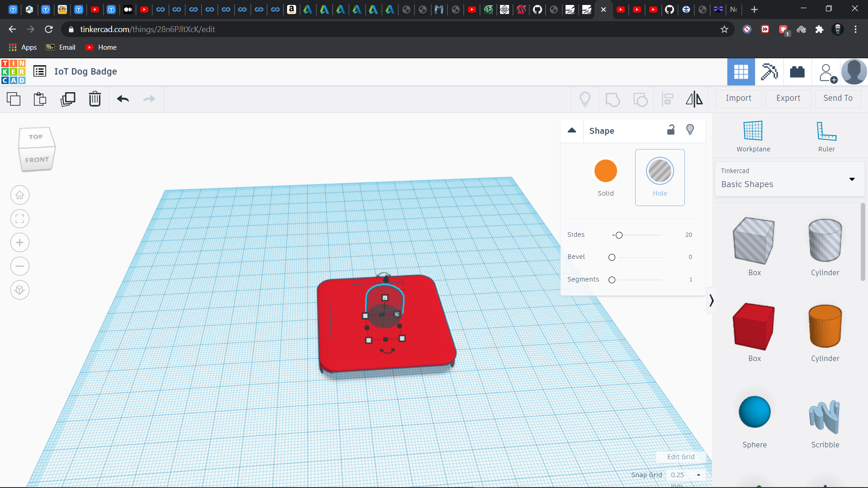Click the Mirror tool icon
This screenshot has width=868, height=488.
694,99
